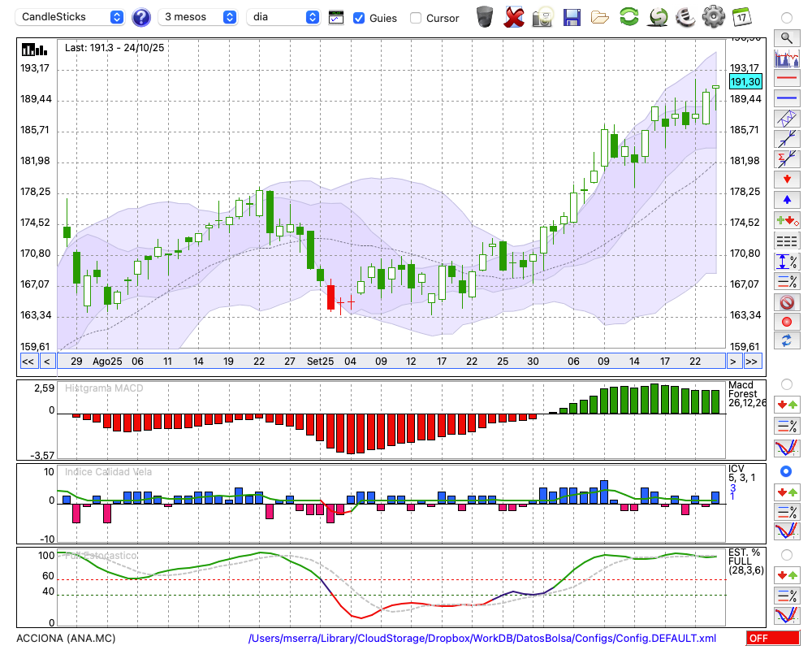This screenshot has width=812, height=650.
Task: Enable the Cursor checkbox
Action: 415,18
